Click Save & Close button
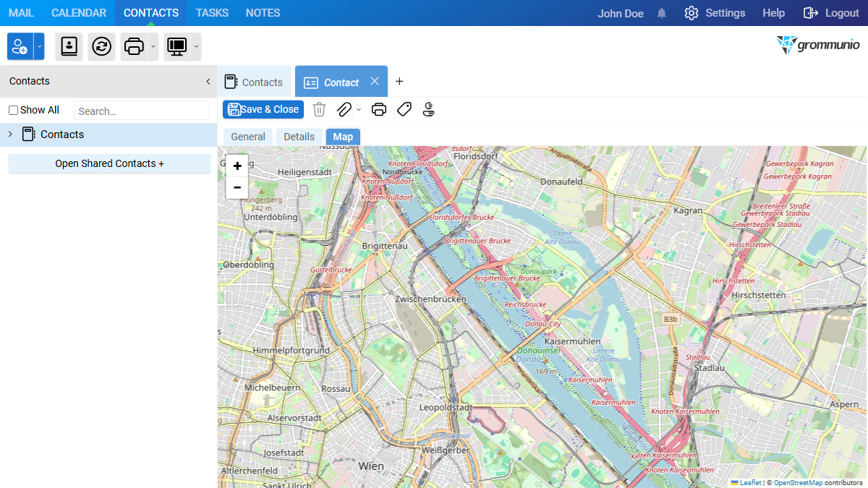 pyautogui.click(x=263, y=109)
